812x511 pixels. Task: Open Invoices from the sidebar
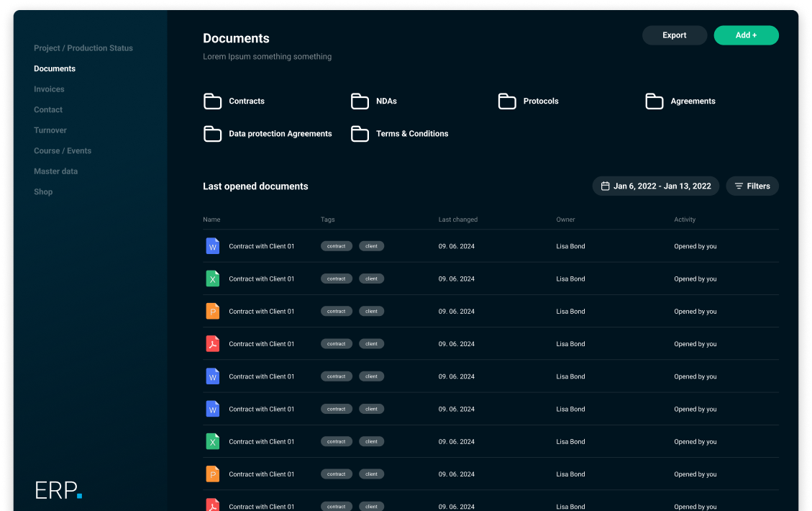49,89
